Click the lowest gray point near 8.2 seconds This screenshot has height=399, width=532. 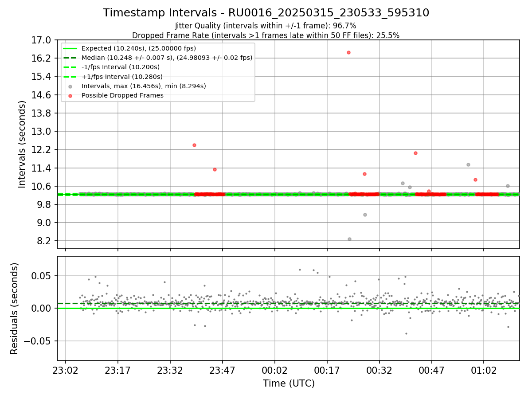[x=349, y=239]
